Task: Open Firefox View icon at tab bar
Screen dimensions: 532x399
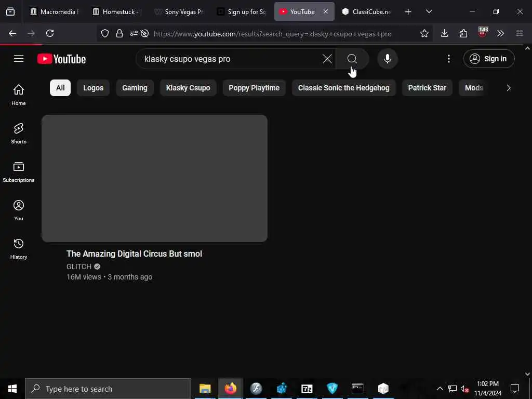Action: point(10,11)
